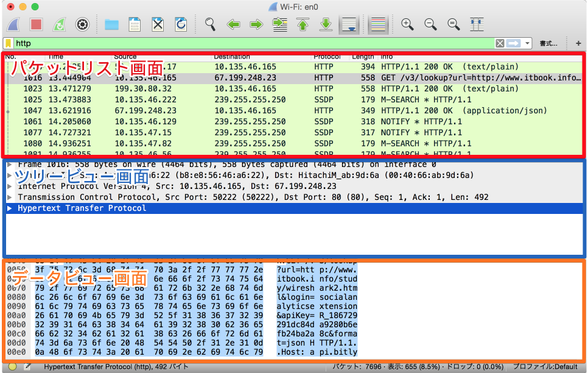Open capture options gear icon
This screenshot has height=373, width=588.
83,25
